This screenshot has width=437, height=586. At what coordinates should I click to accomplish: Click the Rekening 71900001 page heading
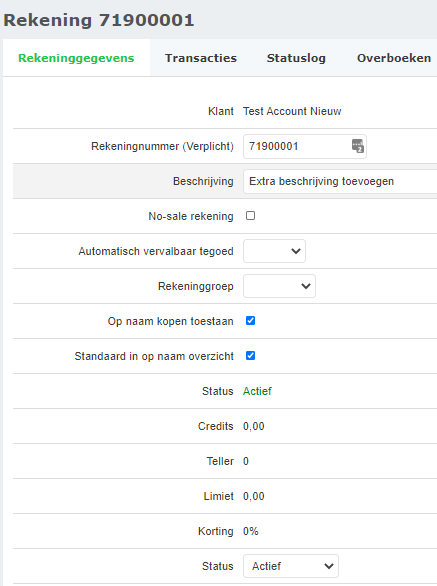pos(99,20)
